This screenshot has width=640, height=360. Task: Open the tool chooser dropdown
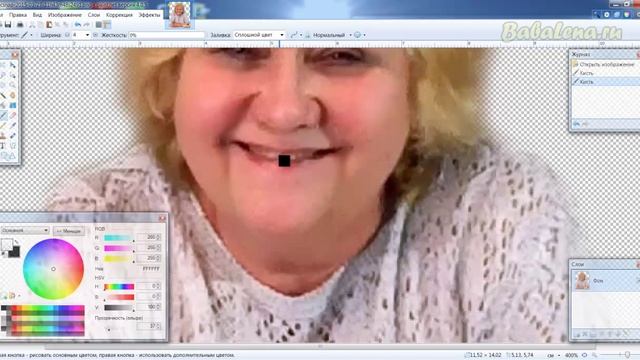coord(27,35)
